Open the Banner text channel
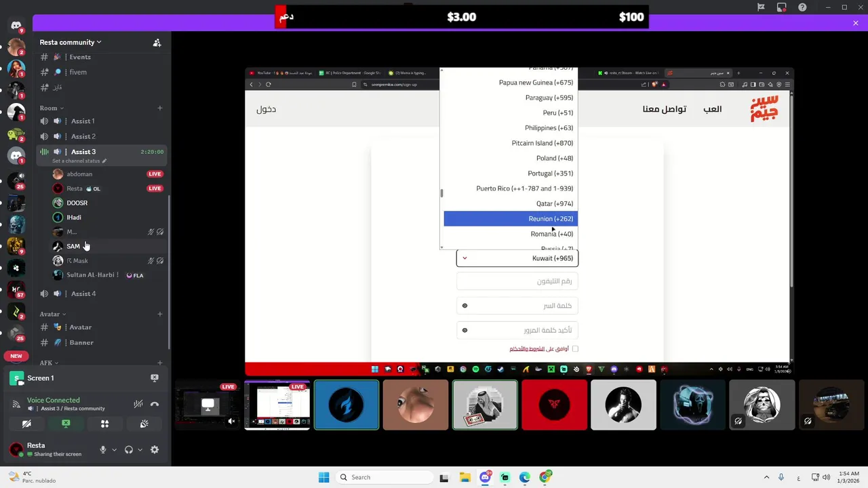The height and width of the screenshot is (488, 868). [x=102, y=342]
